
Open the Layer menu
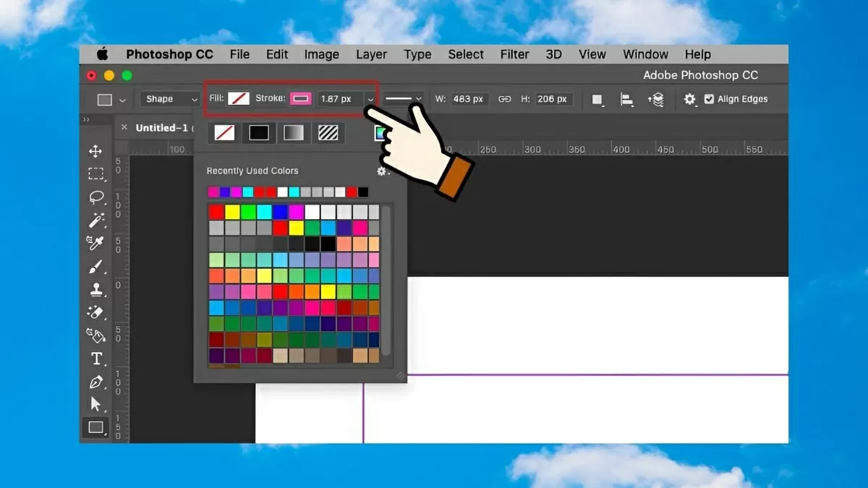click(x=371, y=54)
